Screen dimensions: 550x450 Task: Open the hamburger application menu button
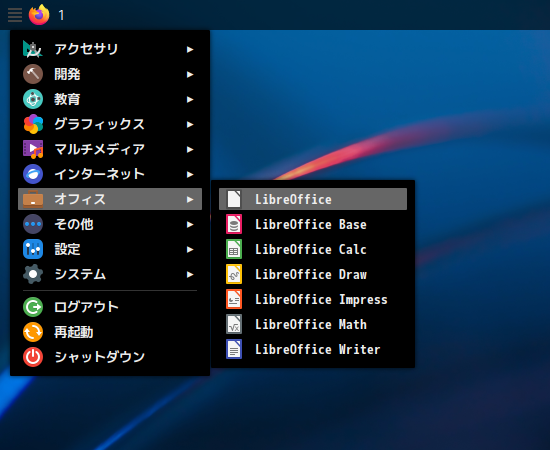point(15,15)
